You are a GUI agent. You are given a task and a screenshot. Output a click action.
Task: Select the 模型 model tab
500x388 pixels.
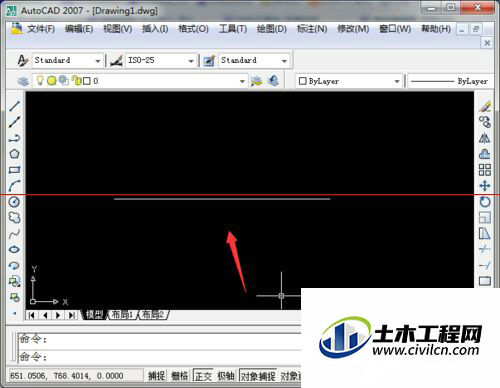pos(95,314)
